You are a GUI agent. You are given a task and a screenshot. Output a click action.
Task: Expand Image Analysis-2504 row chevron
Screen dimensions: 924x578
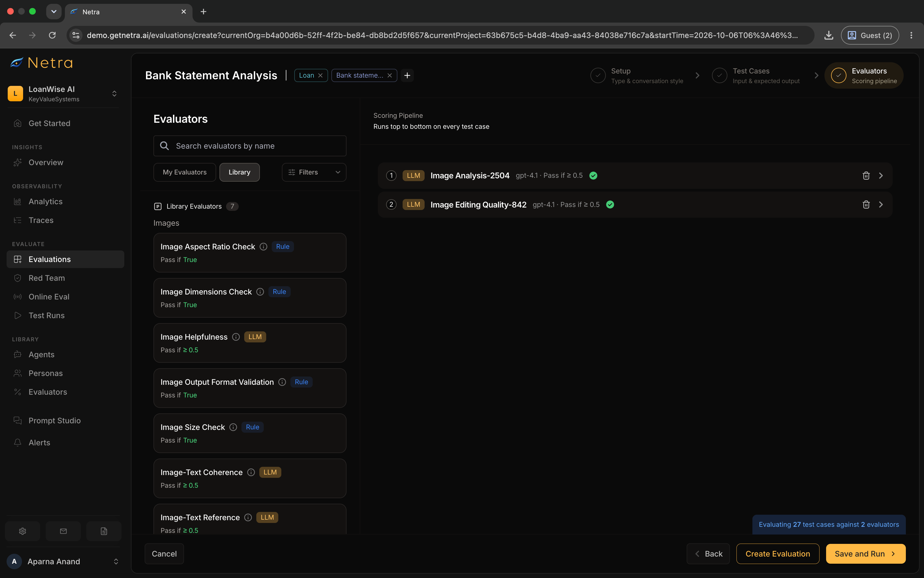[881, 176]
